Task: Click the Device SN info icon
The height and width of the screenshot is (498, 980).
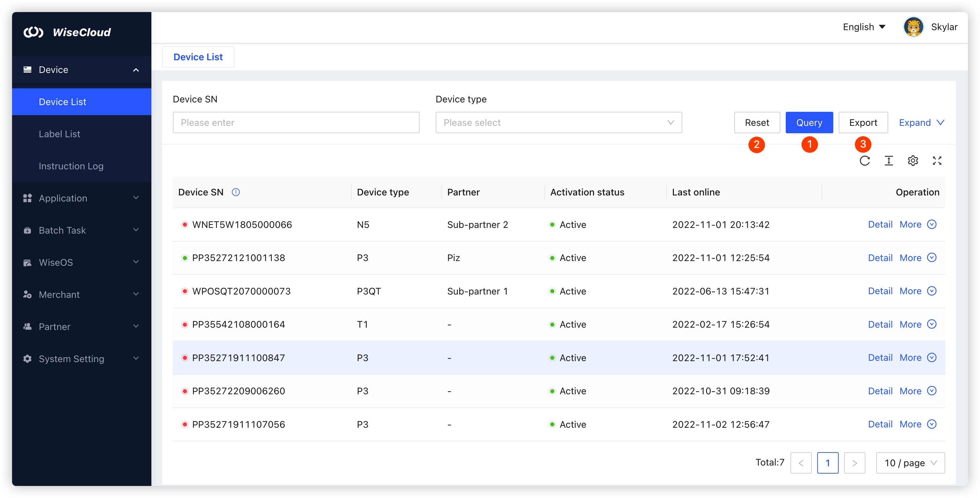Action: pos(235,192)
